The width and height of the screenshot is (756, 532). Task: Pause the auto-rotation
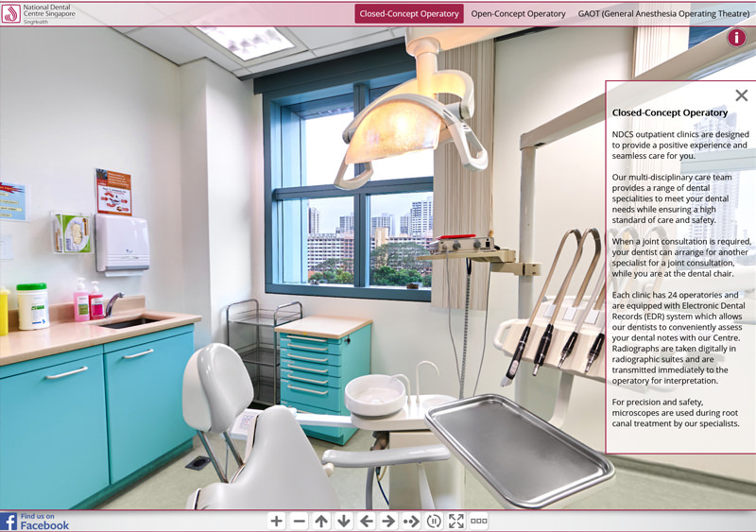tap(434, 521)
